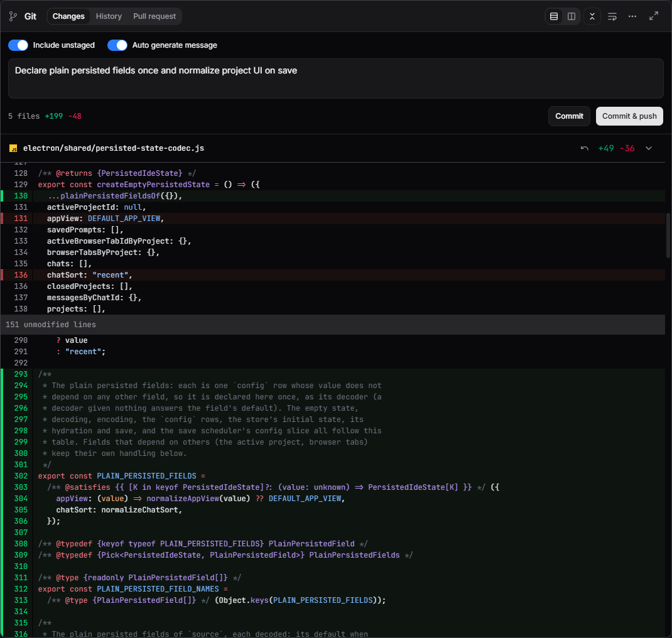Switch to unified diff view

point(554,16)
